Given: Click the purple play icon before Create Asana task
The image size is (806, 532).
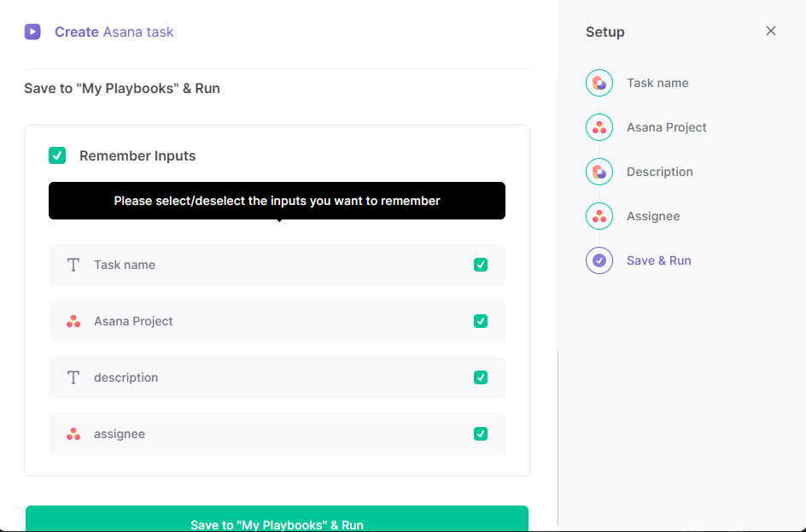Looking at the screenshot, I should pyautogui.click(x=32, y=32).
